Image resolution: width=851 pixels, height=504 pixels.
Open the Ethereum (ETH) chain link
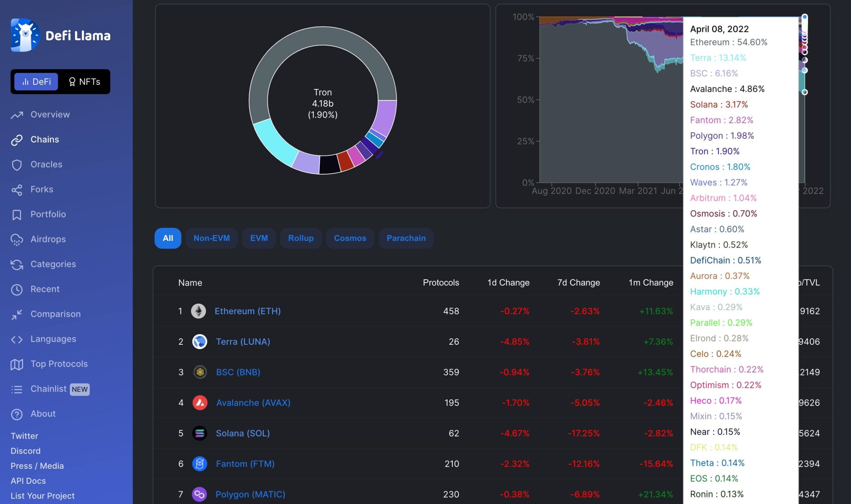248,311
